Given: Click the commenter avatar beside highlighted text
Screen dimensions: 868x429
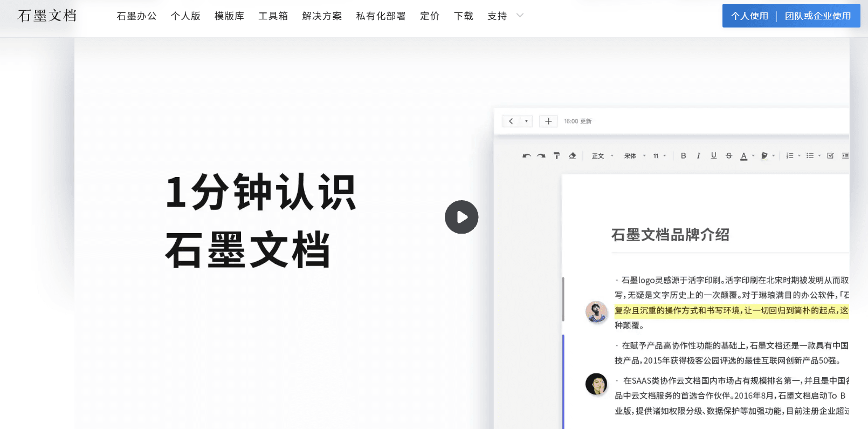Looking at the screenshot, I should (596, 312).
